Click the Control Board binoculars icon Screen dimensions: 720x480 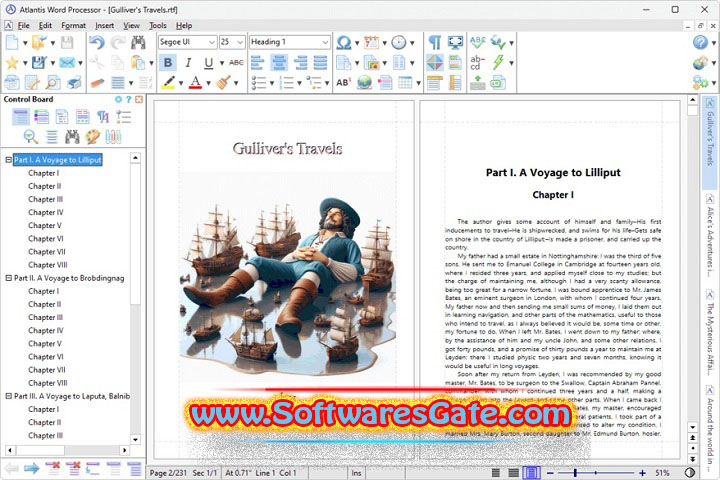[72, 136]
